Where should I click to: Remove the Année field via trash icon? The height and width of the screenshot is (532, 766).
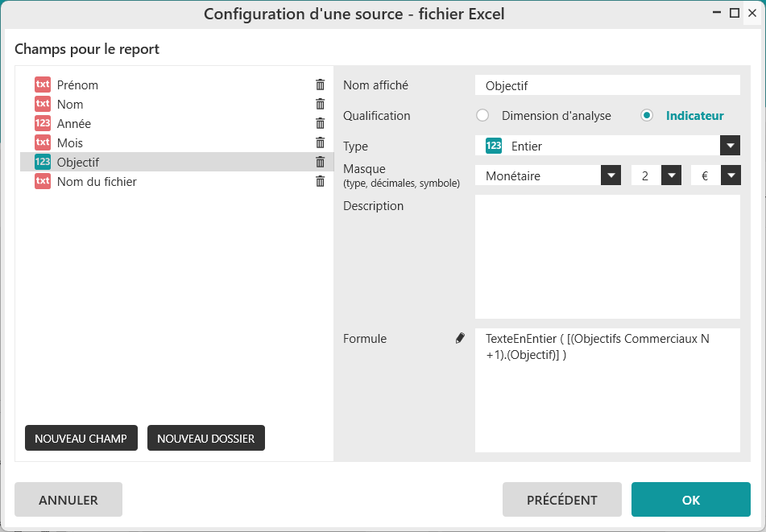coord(320,123)
